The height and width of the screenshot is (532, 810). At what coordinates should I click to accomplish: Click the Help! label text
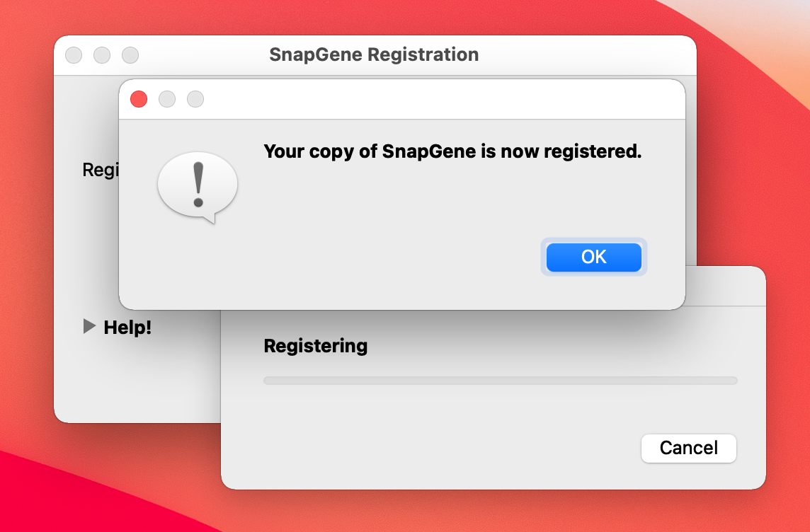click(x=127, y=328)
